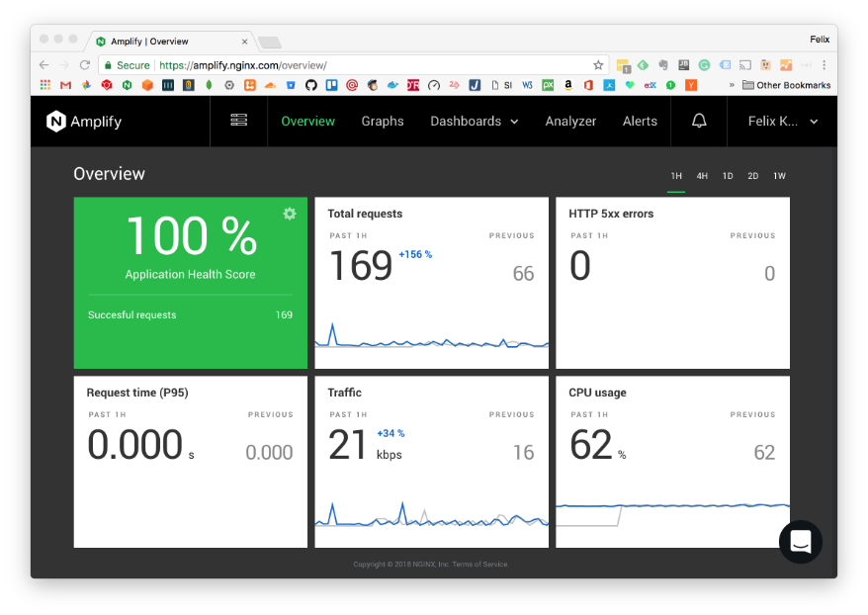868x615 pixels.
Task: Navigate to the Alerts section
Action: (x=640, y=122)
